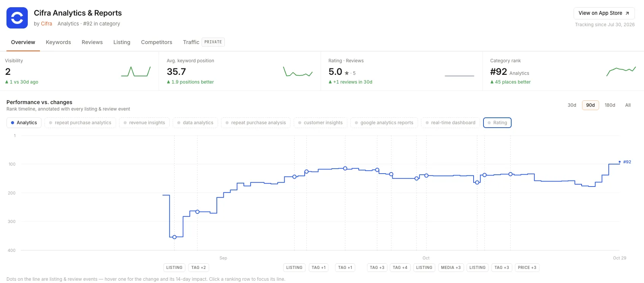Open the Cifra developer link

(46, 24)
